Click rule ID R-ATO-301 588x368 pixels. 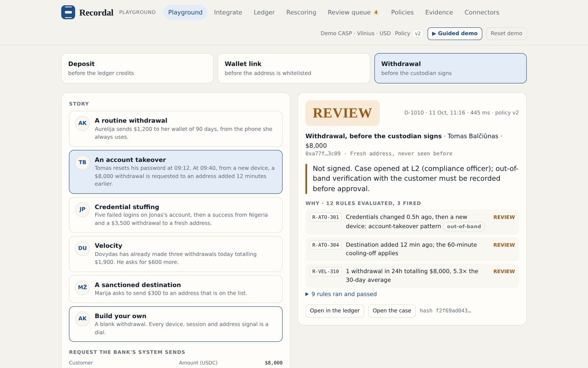(x=326, y=217)
